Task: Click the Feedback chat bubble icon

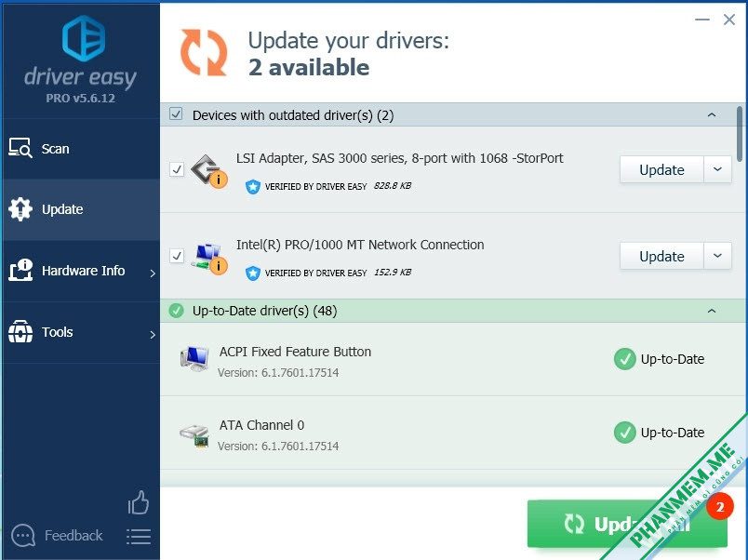Action: 23,536
